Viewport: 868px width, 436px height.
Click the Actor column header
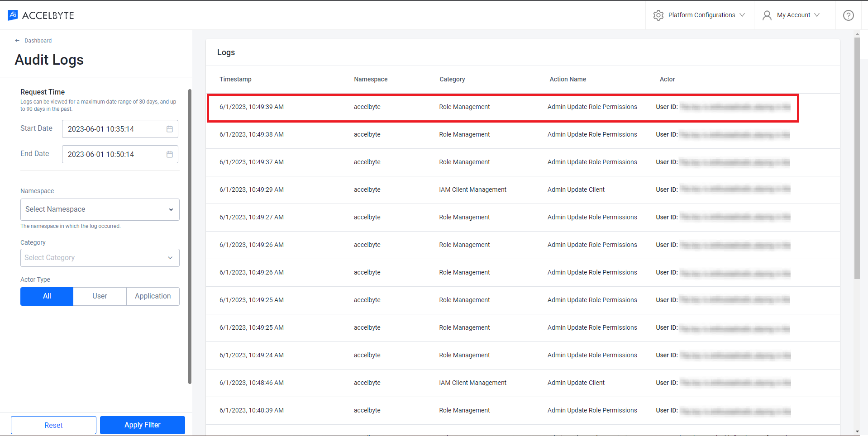667,79
